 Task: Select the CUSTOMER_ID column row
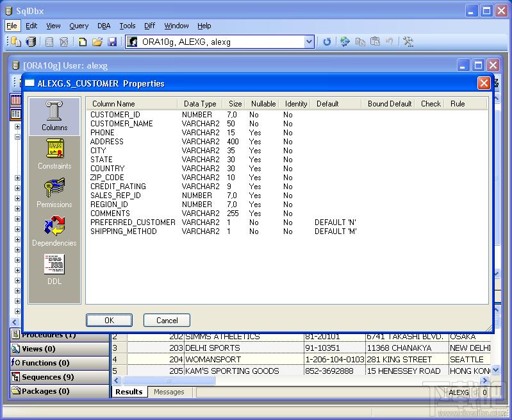point(287,115)
